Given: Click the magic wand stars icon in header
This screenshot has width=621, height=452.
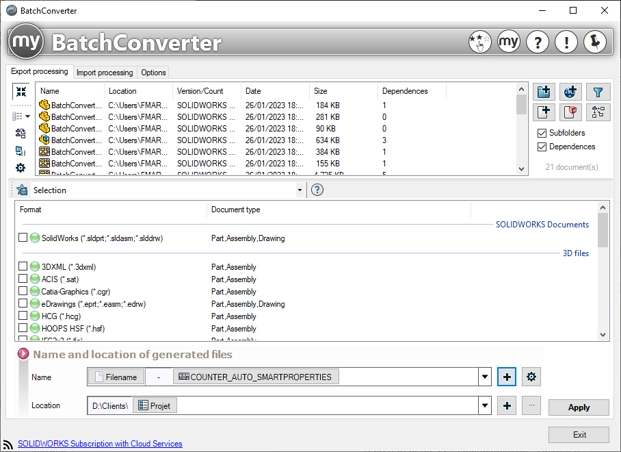Looking at the screenshot, I should (480, 42).
